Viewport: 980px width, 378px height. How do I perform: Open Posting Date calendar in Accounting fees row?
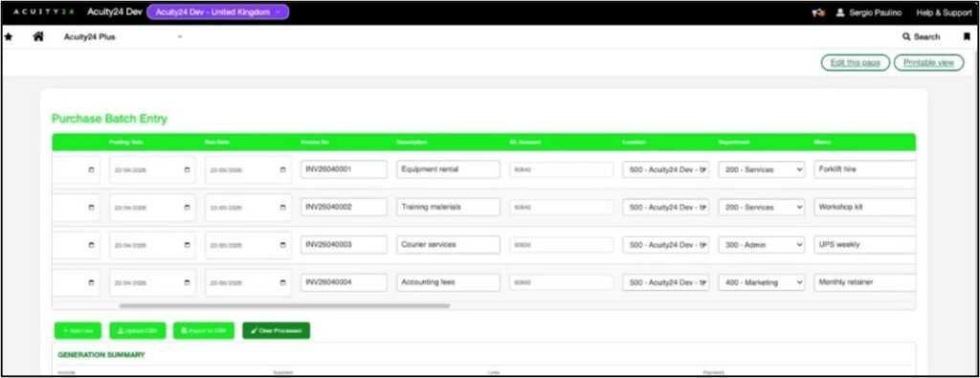[187, 282]
